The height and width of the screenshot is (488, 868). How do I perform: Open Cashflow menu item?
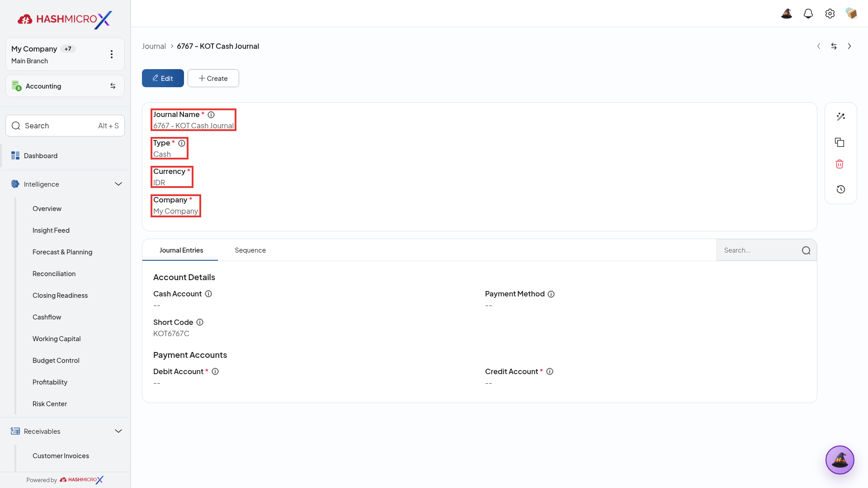click(47, 317)
